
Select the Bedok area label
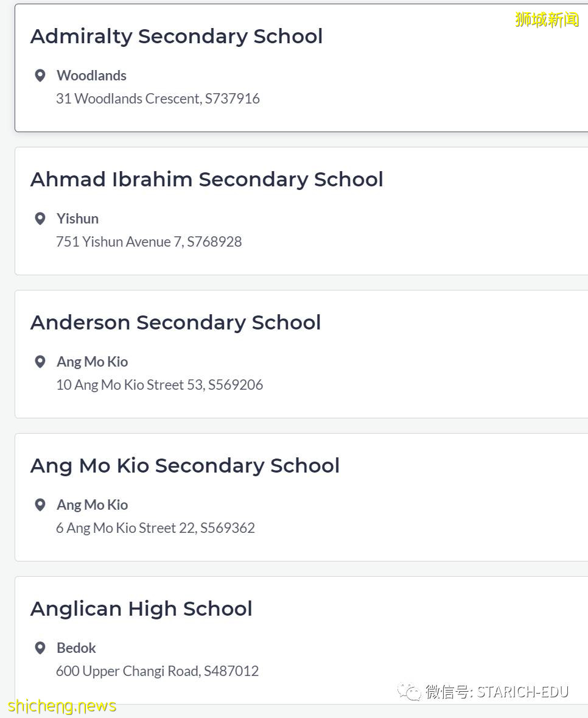point(76,648)
